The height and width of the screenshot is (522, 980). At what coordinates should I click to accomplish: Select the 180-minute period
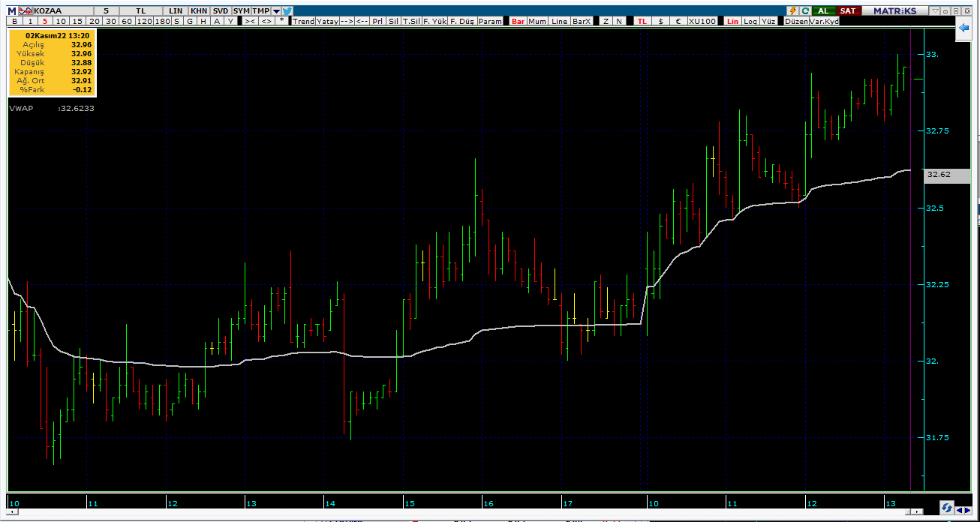161,21
